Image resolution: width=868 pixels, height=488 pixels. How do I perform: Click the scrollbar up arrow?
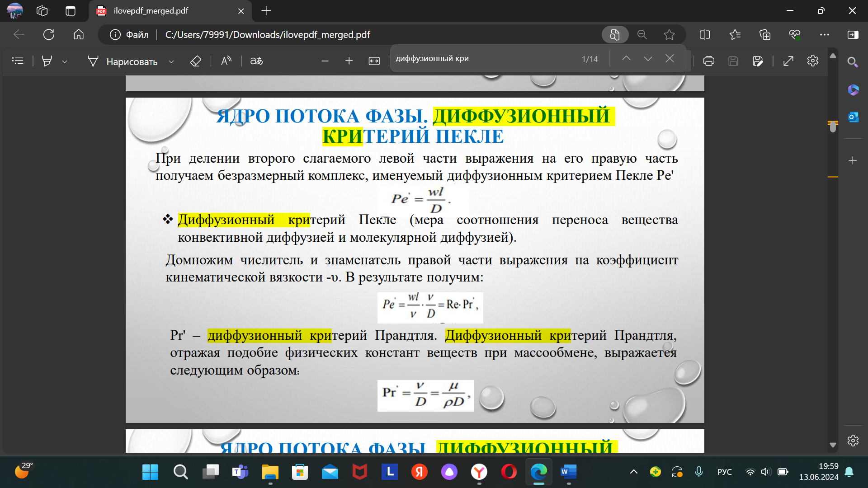[x=833, y=55]
